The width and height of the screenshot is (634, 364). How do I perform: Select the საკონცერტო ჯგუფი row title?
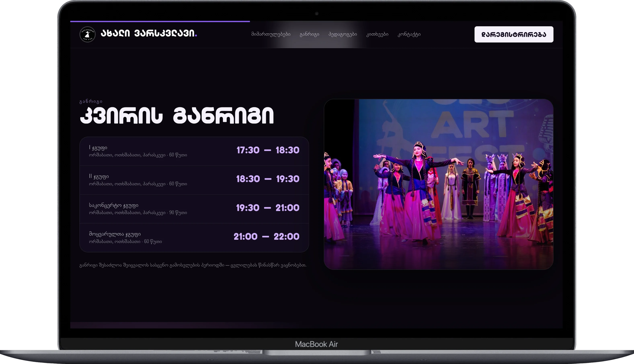coord(114,206)
